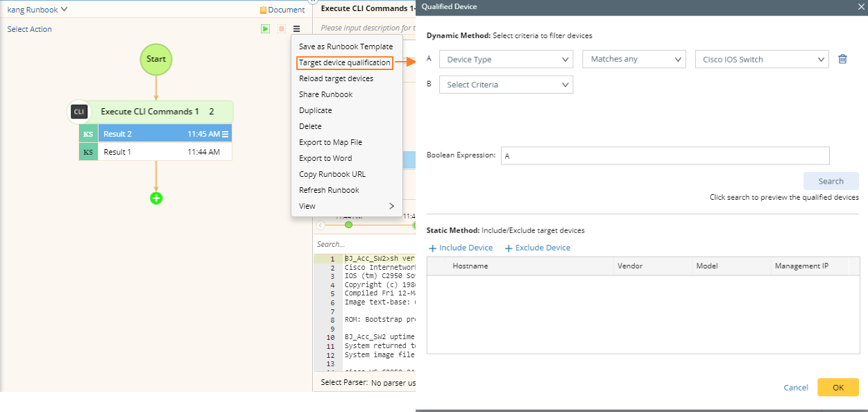Click the Search text field above CLI output

(364, 244)
